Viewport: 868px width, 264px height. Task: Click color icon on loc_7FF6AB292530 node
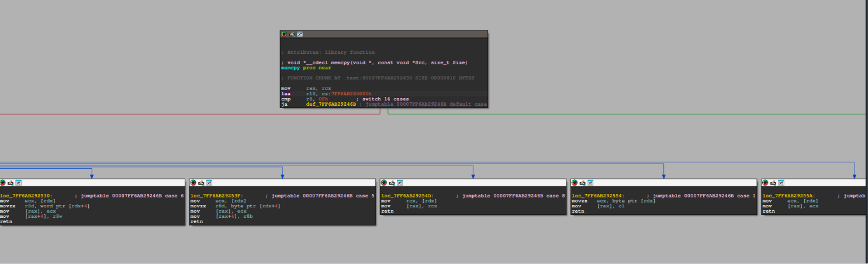point(2,183)
